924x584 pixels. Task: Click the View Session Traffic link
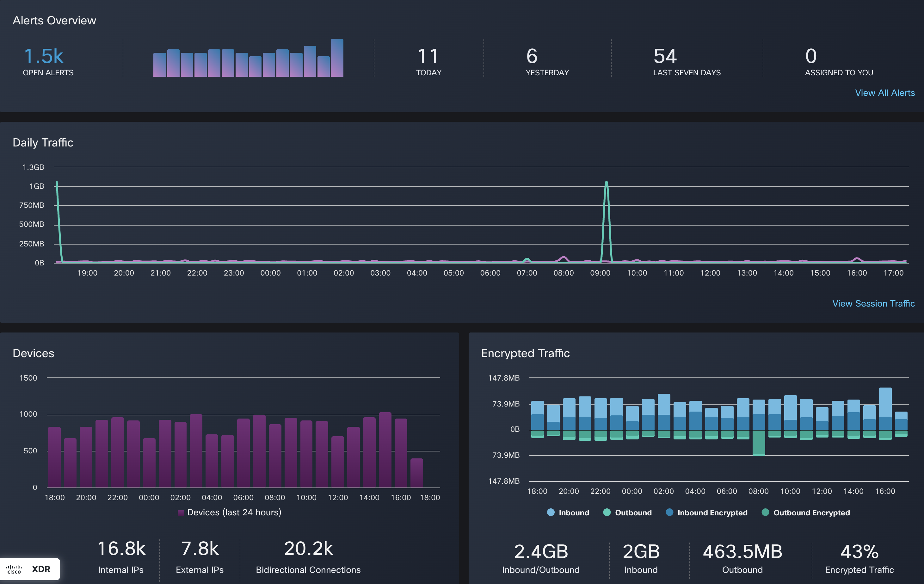click(x=874, y=303)
